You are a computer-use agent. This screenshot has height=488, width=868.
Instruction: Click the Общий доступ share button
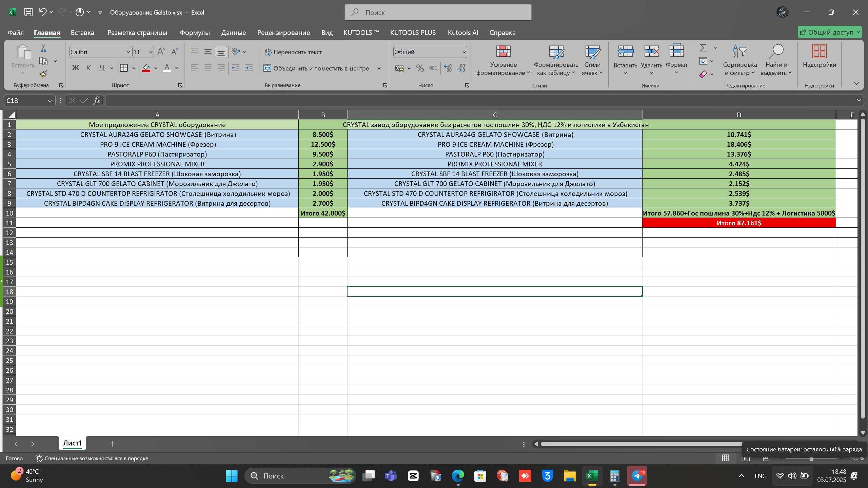point(829,32)
